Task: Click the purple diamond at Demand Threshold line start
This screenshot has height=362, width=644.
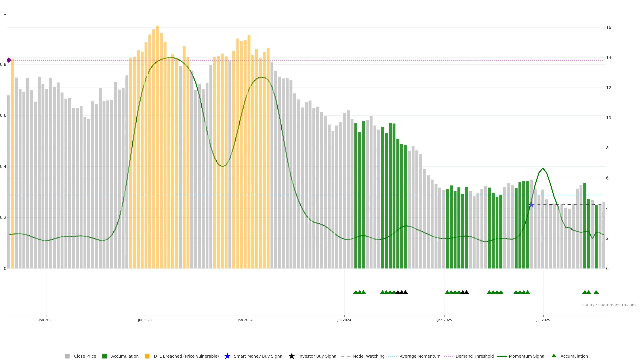Action: pos(9,60)
